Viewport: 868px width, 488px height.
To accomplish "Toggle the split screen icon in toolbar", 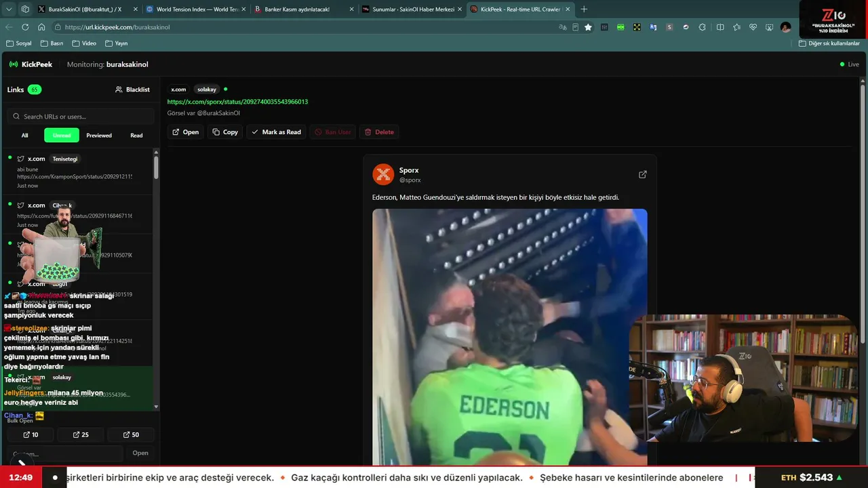I will click(720, 27).
